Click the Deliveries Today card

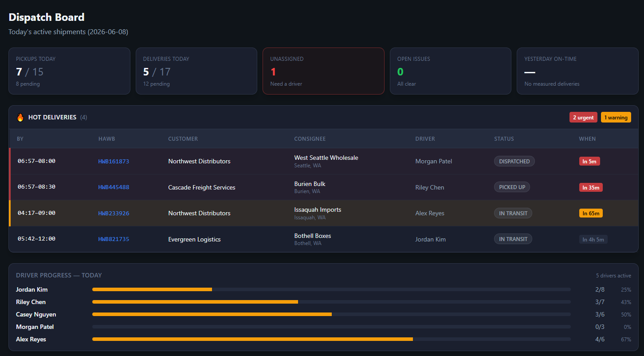(196, 71)
